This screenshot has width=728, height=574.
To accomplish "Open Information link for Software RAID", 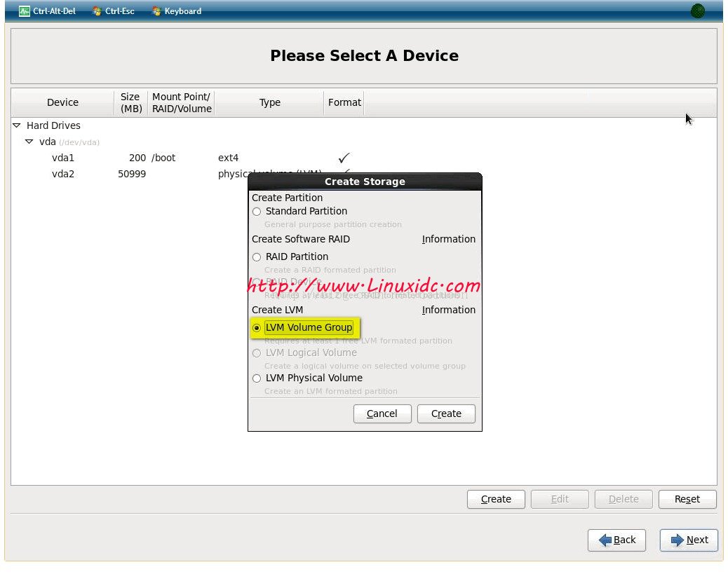I will [x=448, y=240].
